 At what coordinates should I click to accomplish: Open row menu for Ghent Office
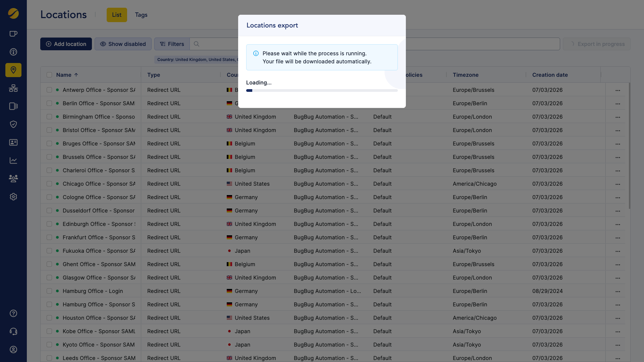coord(618,264)
